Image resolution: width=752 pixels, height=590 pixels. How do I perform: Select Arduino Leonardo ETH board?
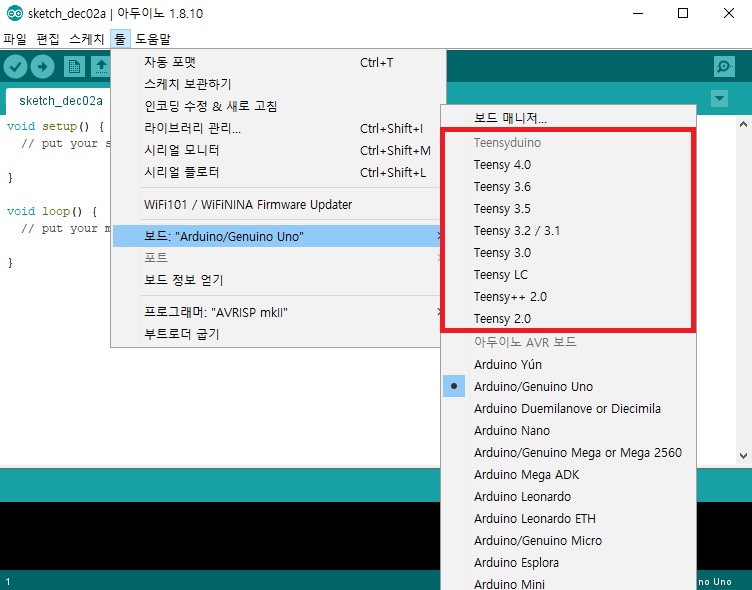568,519
